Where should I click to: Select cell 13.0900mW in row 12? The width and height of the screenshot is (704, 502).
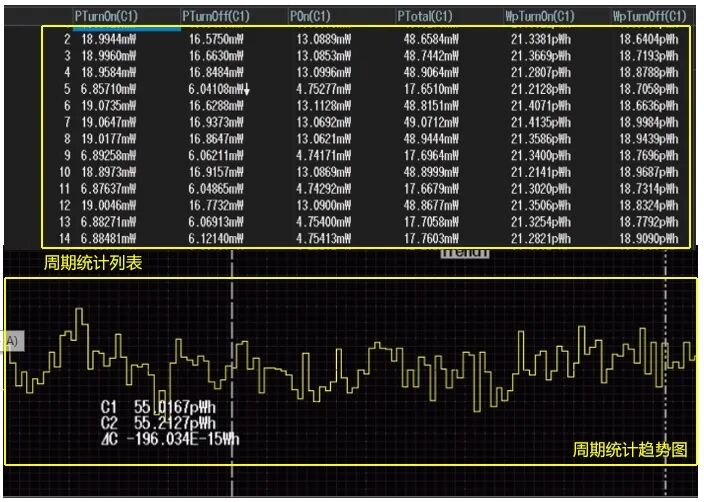point(324,206)
